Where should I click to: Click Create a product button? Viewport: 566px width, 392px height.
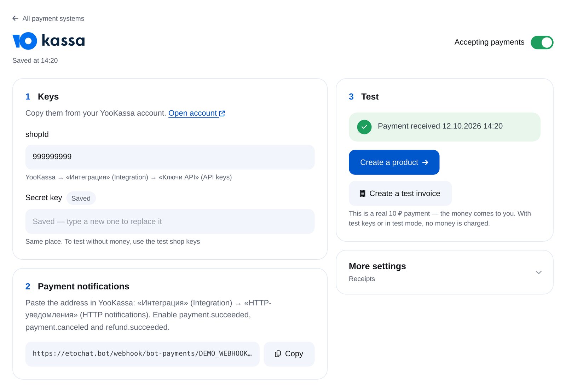[394, 162]
